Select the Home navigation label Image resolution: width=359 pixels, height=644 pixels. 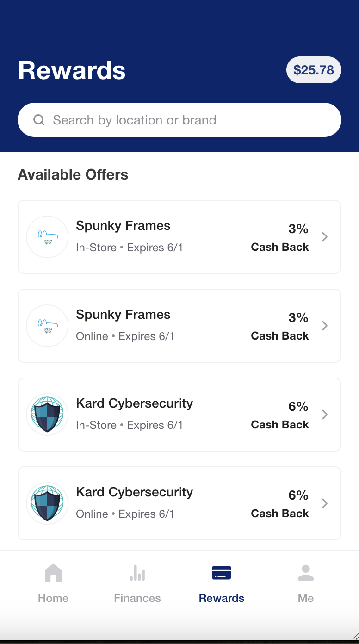53,598
